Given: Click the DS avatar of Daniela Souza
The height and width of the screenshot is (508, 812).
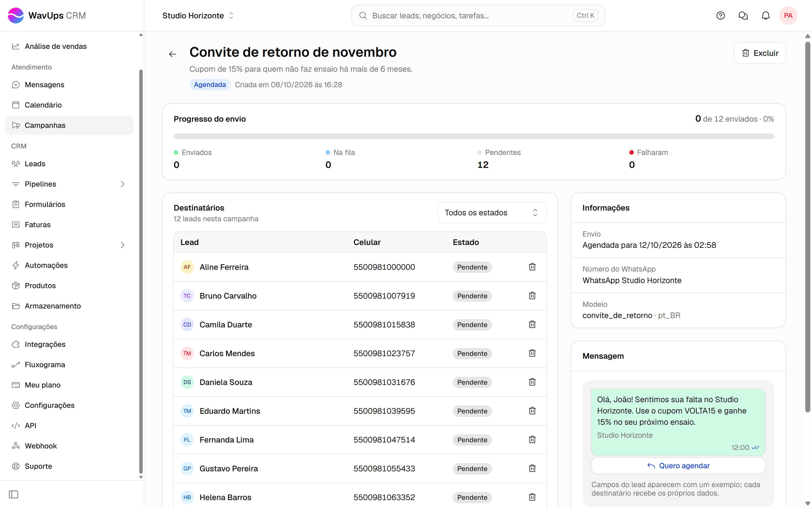Looking at the screenshot, I should click(x=187, y=382).
